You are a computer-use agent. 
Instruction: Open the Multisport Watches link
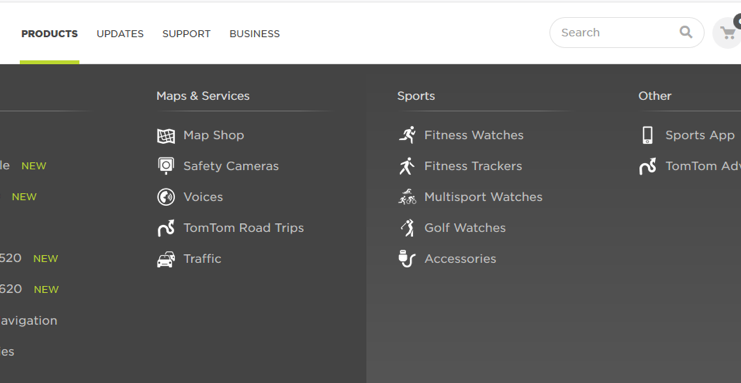483,197
